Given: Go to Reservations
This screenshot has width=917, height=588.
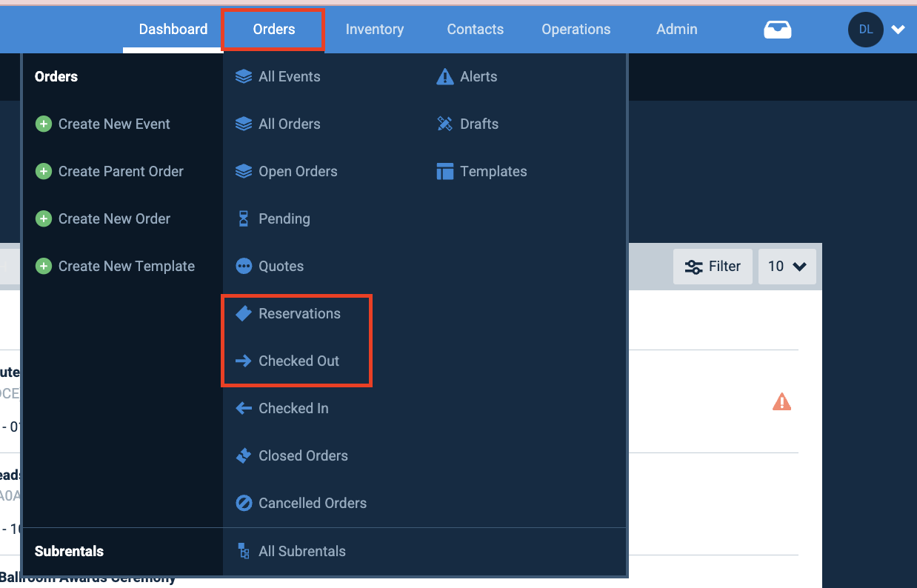Looking at the screenshot, I should point(299,313).
